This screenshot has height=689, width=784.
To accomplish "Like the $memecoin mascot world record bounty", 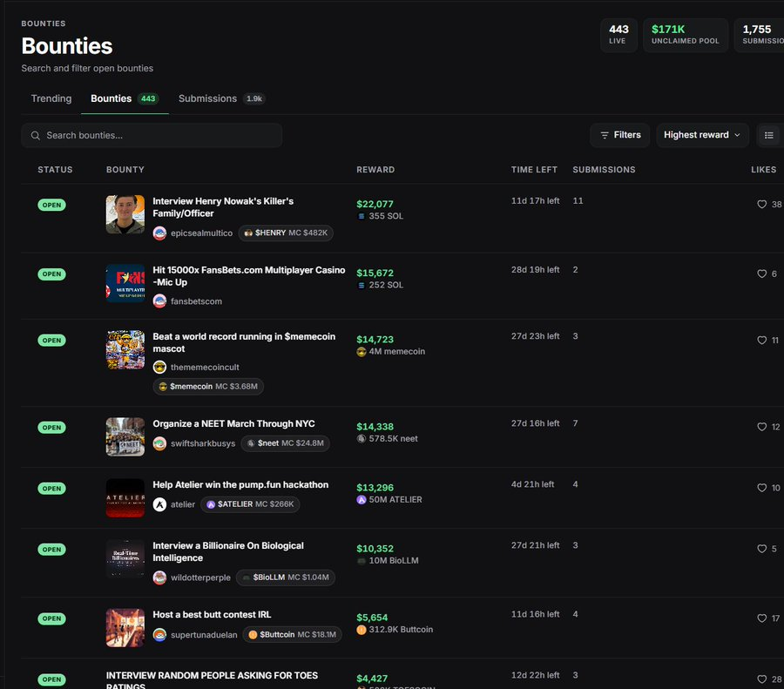I will (x=761, y=340).
